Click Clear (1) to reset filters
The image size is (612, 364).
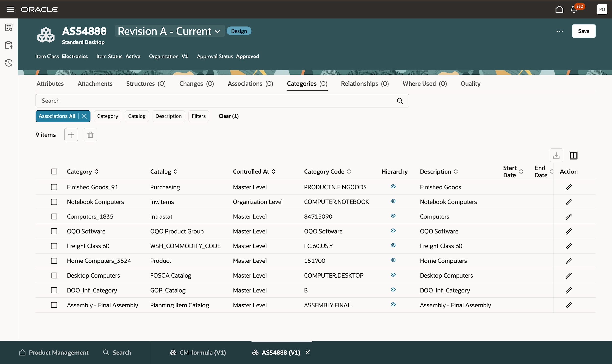[x=228, y=116]
